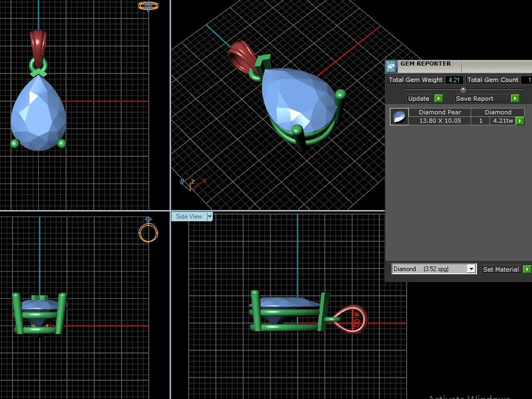Screen dimensions: 532x399
Task: Click the Total Gem Count label
Action: pyautogui.click(x=493, y=80)
